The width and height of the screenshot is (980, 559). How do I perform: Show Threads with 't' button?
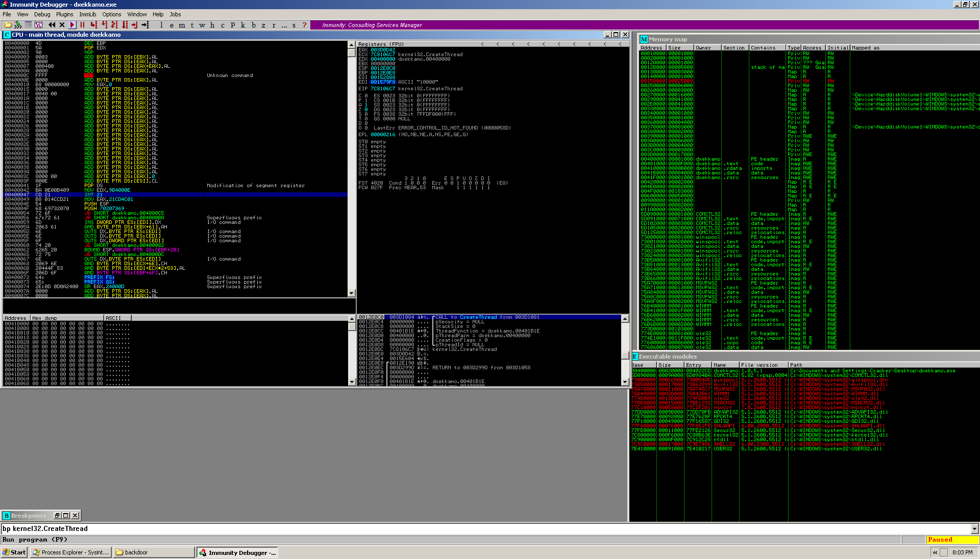pyautogui.click(x=192, y=24)
